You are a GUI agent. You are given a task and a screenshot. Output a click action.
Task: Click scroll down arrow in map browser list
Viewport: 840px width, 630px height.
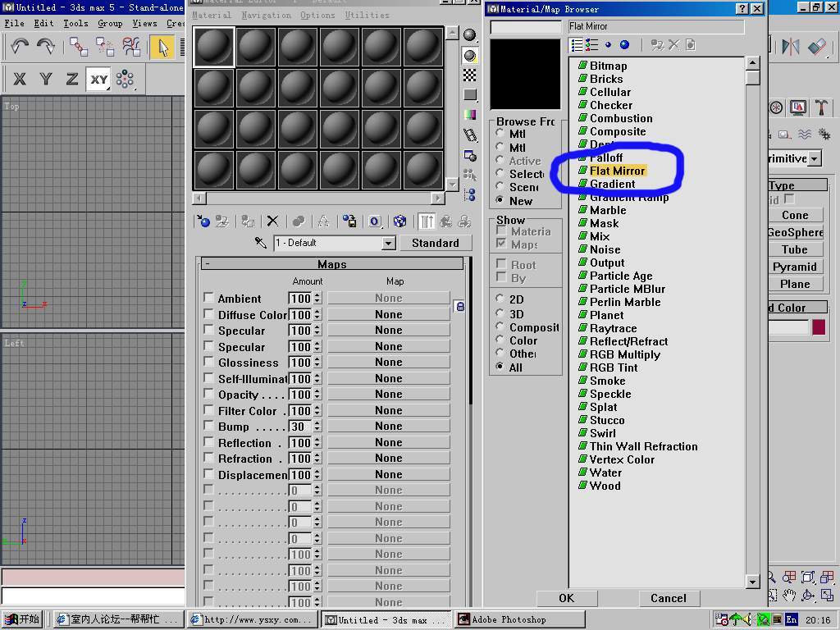pyautogui.click(x=752, y=581)
